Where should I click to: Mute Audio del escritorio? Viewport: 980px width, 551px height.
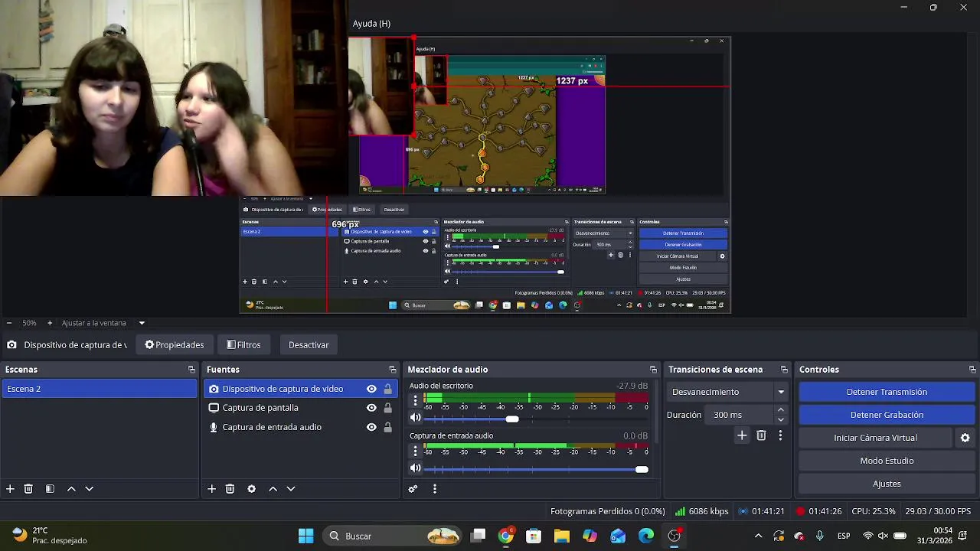[x=416, y=418]
